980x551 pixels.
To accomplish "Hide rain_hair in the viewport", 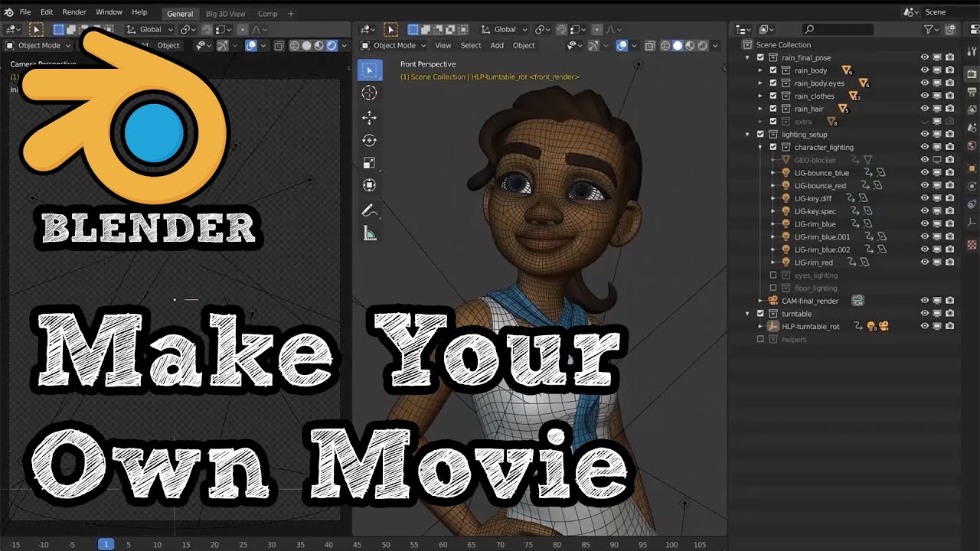I will (x=925, y=109).
